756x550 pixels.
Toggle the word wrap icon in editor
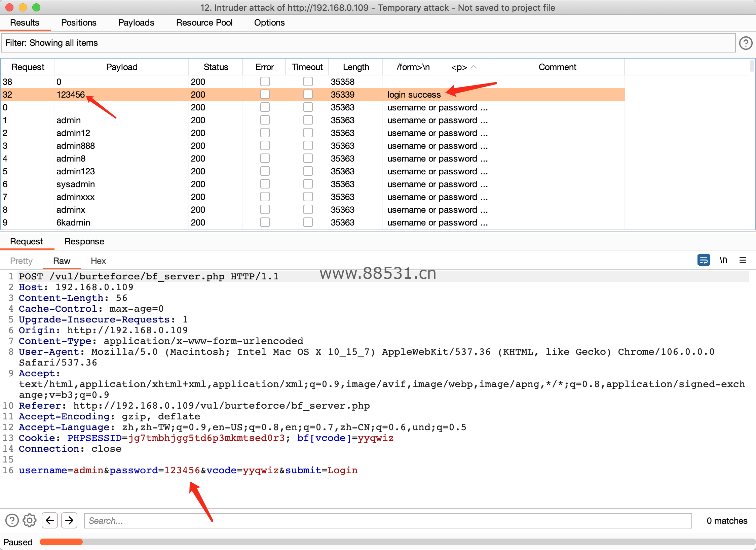(704, 260)
